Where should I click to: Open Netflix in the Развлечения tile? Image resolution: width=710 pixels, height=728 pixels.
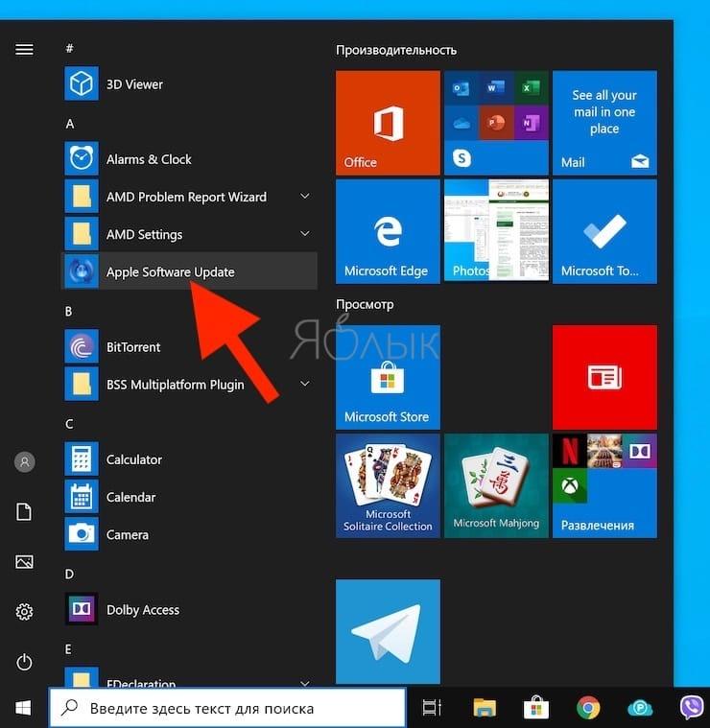pos(569,451)
